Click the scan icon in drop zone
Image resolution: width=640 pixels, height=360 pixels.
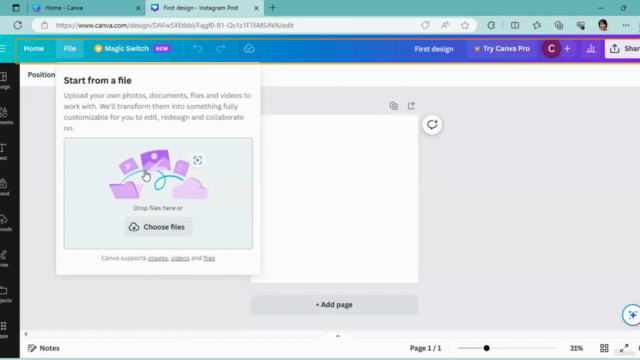(x=198, y=160)
